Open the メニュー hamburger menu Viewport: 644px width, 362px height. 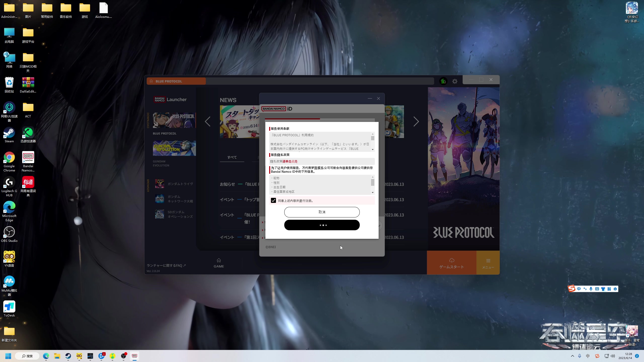(x=488, y=263)
